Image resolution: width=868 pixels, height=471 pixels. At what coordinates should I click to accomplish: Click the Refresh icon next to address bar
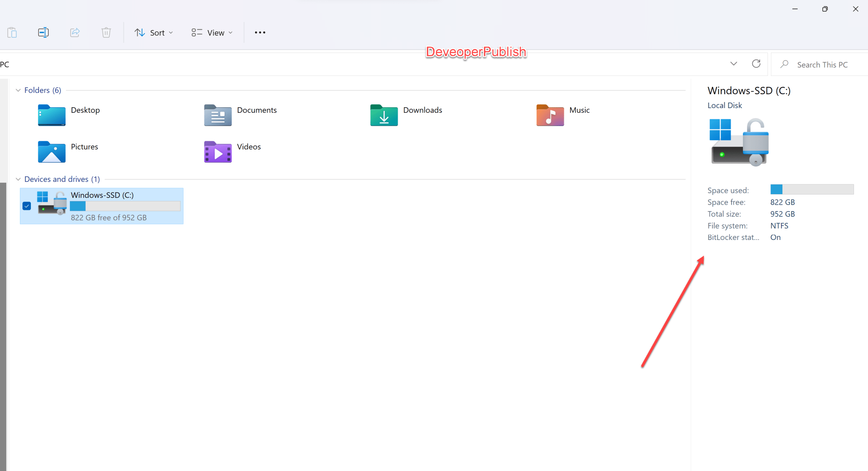tap(756, 64)
